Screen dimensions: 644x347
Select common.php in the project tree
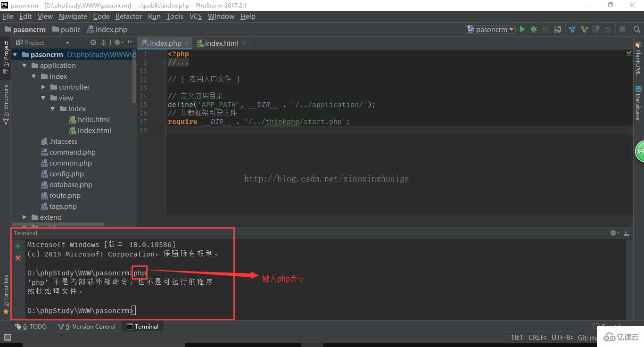tap(66, 163)
